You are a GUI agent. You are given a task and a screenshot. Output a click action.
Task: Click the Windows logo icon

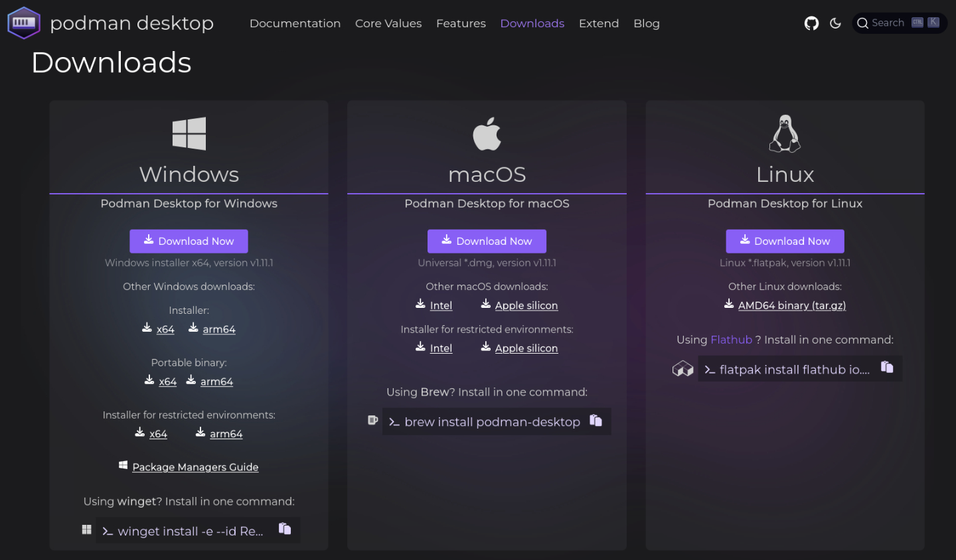189,133
